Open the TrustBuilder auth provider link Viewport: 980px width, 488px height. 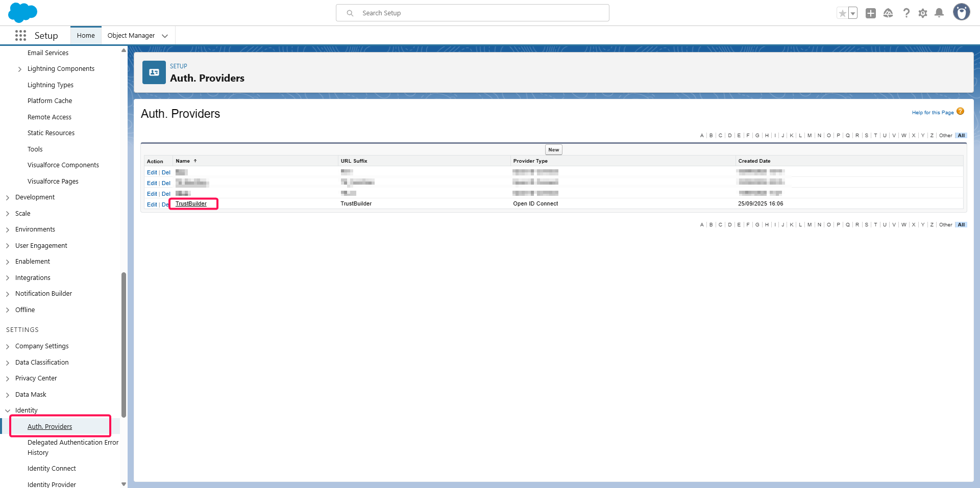[x=191, y=204]
